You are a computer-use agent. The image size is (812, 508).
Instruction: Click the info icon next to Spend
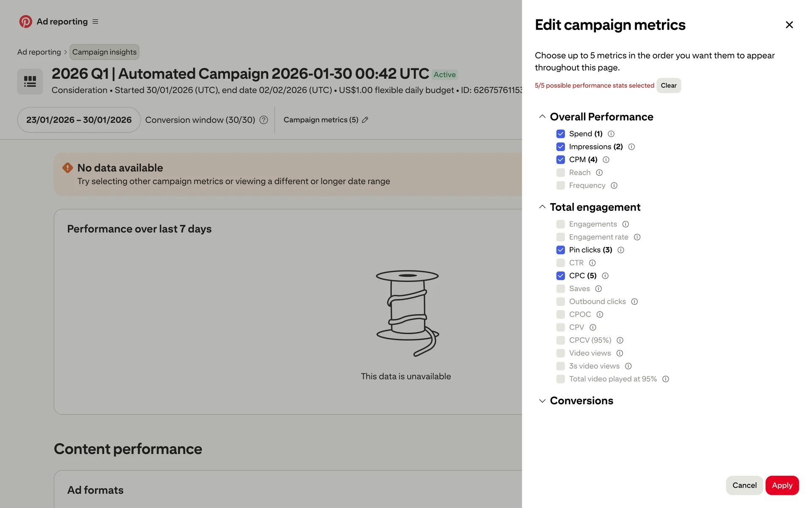(x=611, y=134)
